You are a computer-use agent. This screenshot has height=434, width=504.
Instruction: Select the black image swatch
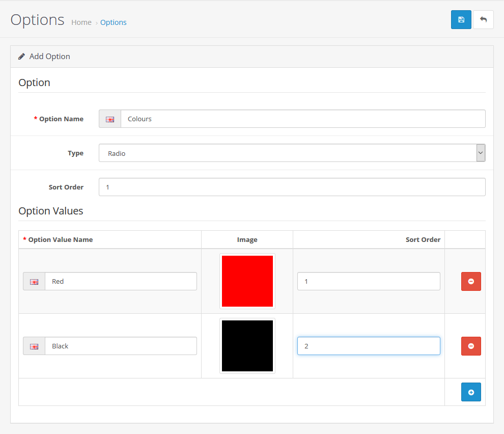tap(247, 346)
